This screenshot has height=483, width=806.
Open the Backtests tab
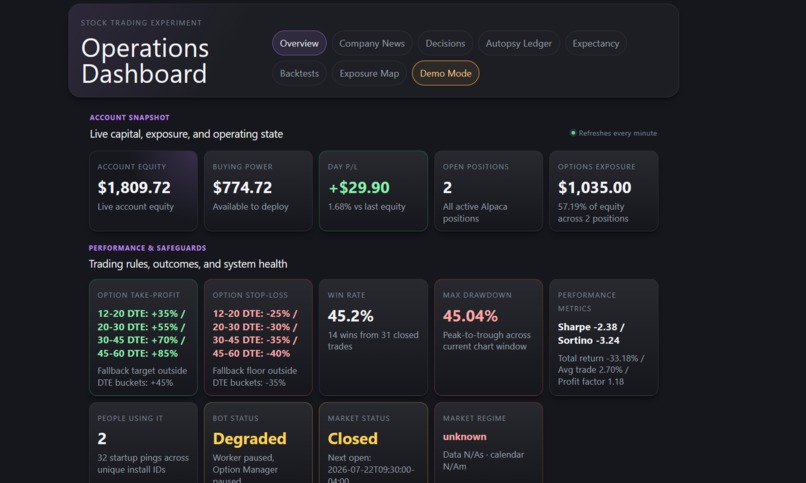(x=299, y=73)
